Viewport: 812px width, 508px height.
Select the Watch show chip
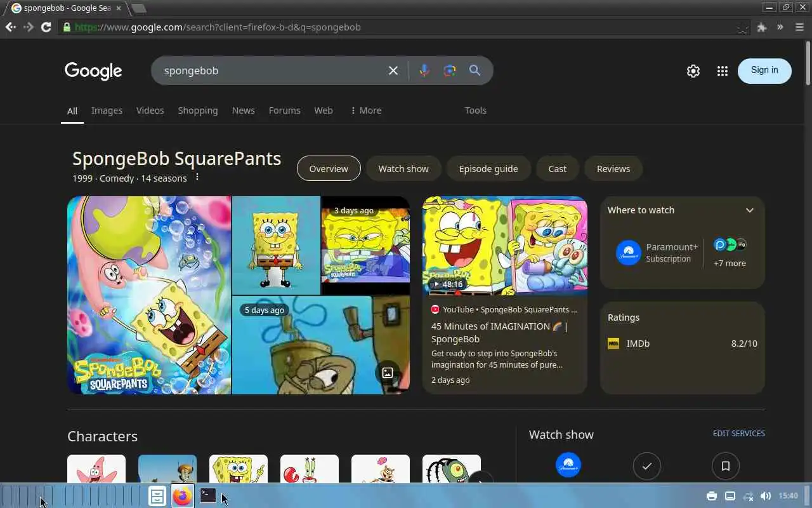[x=403, y=168]
